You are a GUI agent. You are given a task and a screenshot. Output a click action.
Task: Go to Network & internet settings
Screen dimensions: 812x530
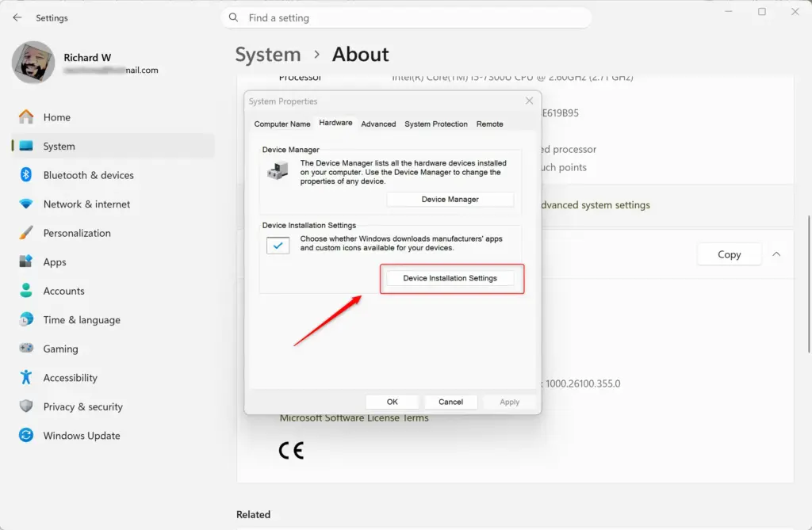pyautogui.click(x=113, y=204)
